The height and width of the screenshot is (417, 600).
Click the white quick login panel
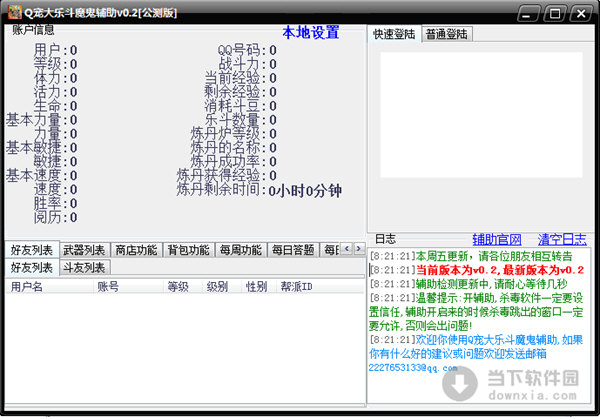click(x=481, y=115)
